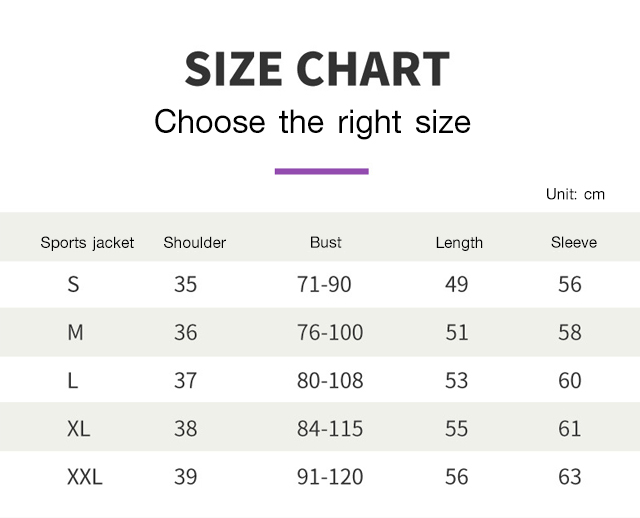
Task: Click the 'Choose the right size' subtitle
Action: point(313,122)
